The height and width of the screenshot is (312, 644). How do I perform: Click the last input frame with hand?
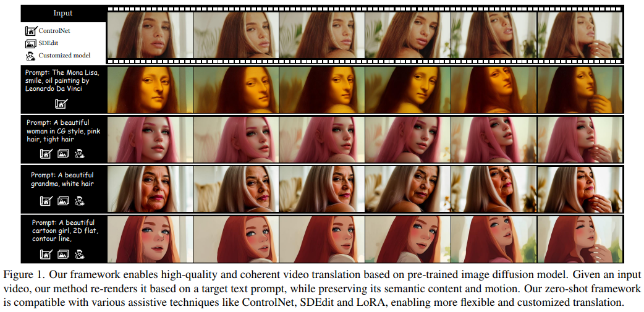coord(580,35)
